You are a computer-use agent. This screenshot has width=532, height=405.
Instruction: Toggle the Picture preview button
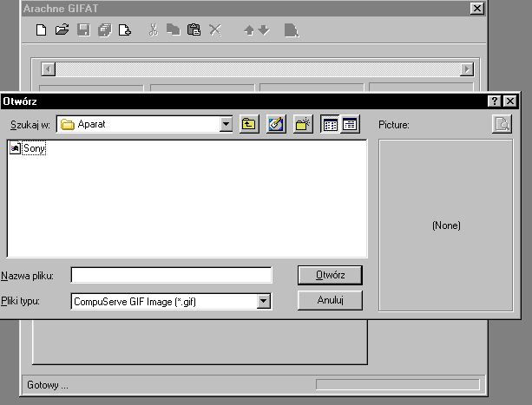click(x=502, y=124)
